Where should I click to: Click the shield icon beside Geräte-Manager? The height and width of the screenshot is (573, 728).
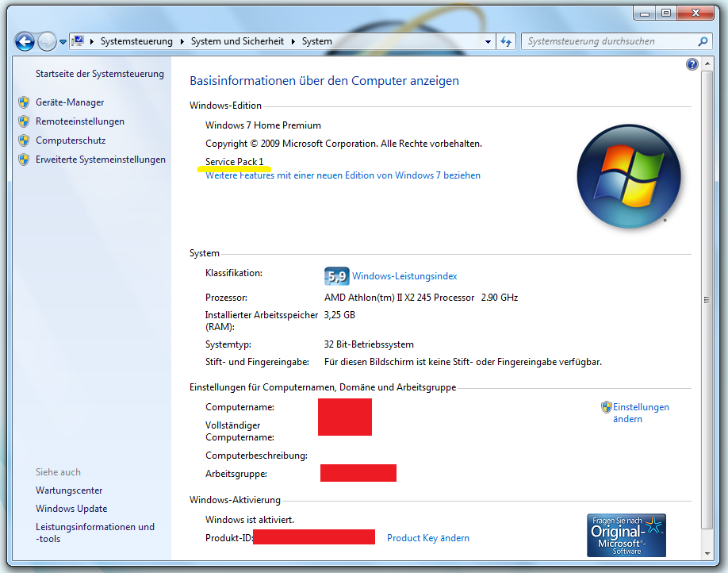[x=24, y=102]
